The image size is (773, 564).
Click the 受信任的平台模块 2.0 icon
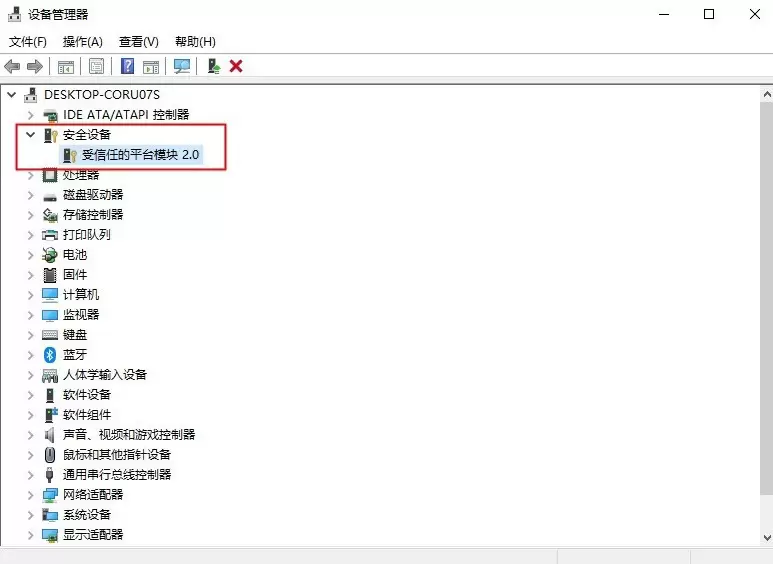pyautogui.click(x=70, y=155)
